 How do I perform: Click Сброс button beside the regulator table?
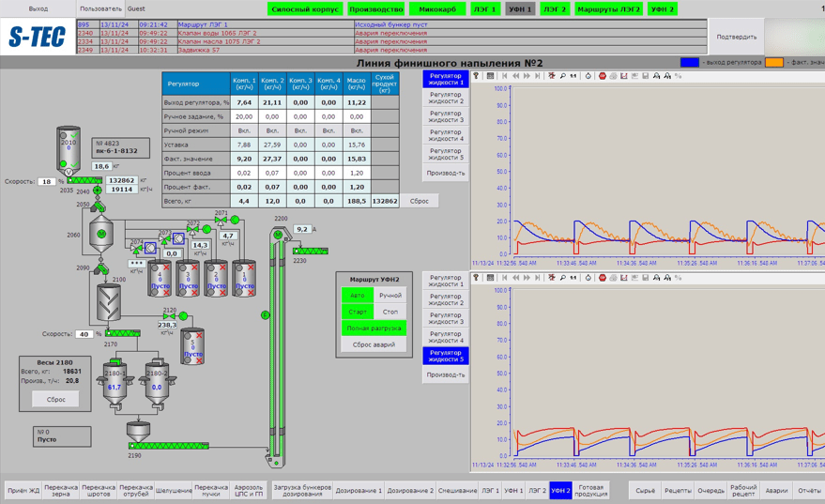tap(420, 201)
